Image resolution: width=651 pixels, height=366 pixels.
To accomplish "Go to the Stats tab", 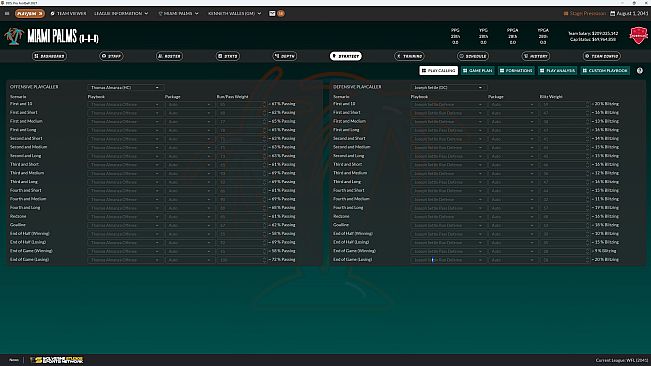I will pos(228,56).
